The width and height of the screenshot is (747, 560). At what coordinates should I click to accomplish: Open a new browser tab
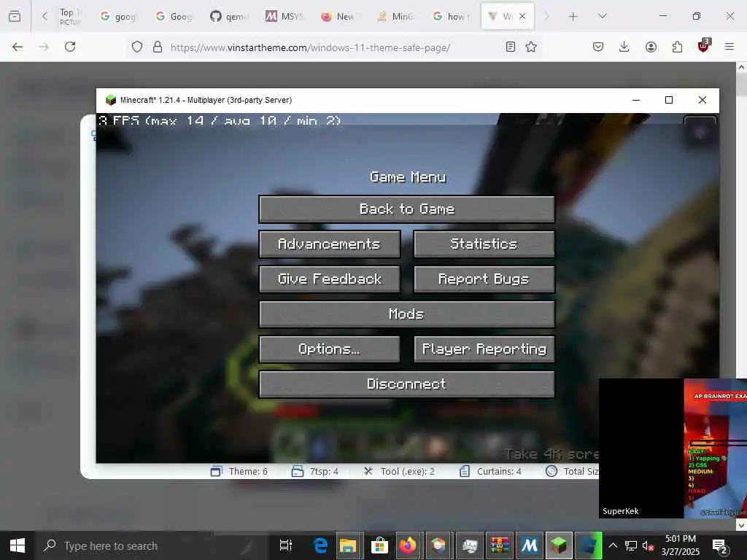[x=573, y=16]
